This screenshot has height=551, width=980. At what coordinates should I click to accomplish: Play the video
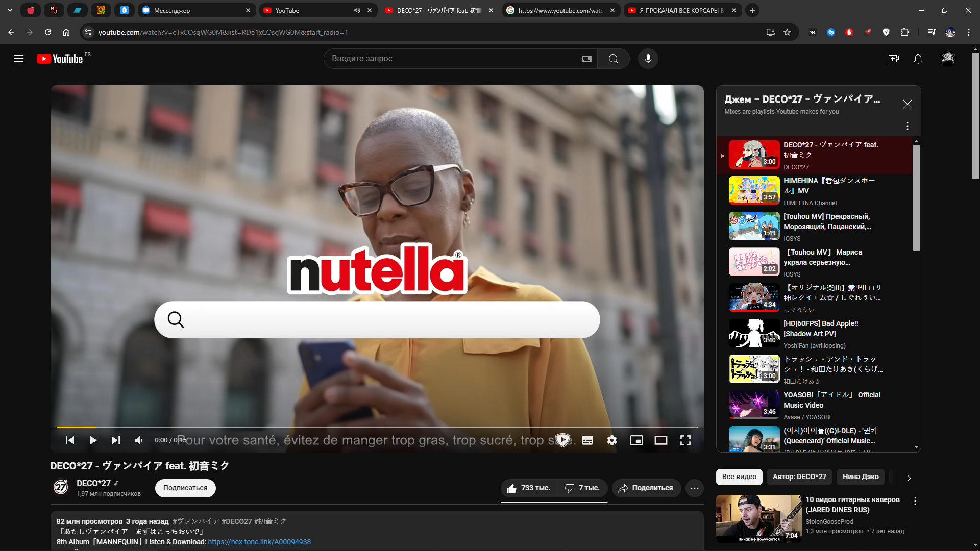(93, 440)
